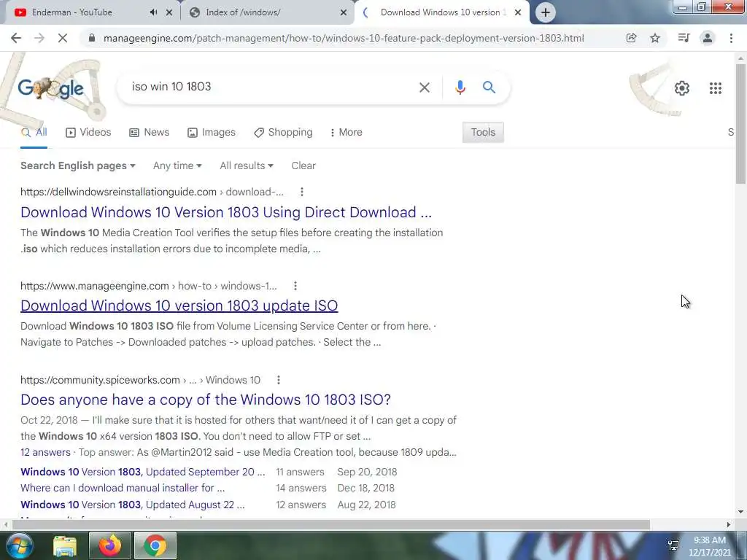The width and height of the screenshot is (747, 560).
Task: Close the Index of /windows/ tab
Action: coord(344,12)
